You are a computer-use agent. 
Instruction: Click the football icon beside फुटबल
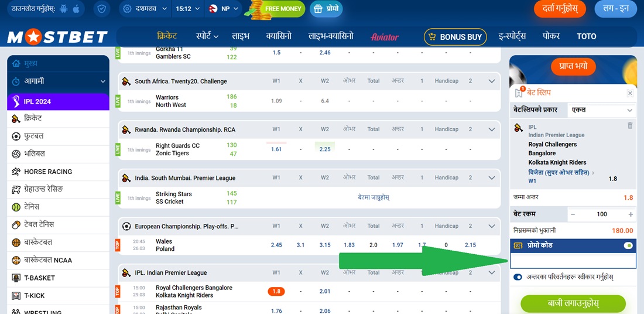pos(16,136)
